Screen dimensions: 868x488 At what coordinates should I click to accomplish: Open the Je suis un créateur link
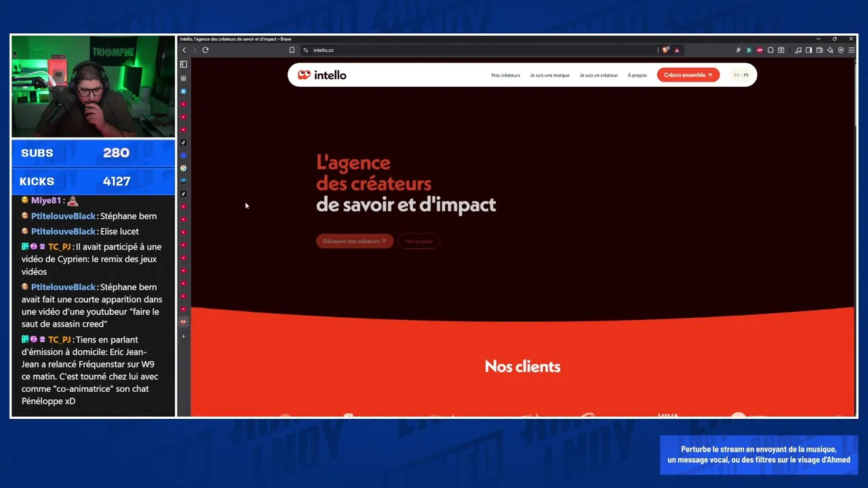point(599,75)
